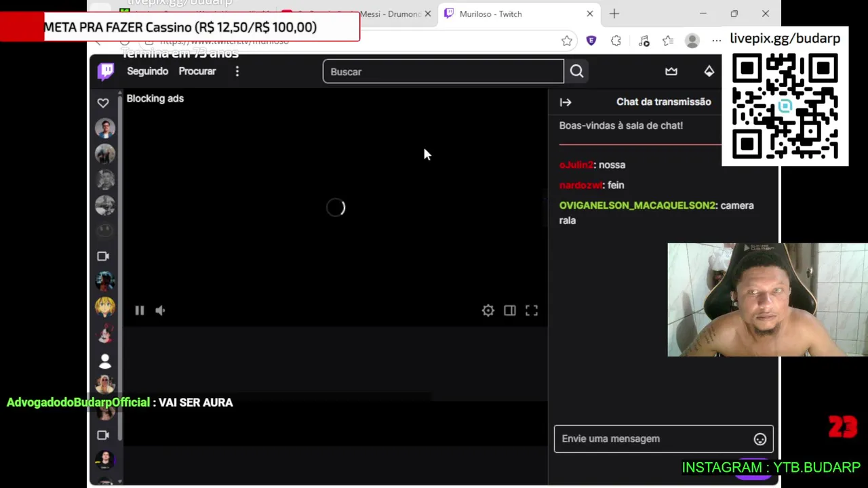Pause the stream player
This screenshot has height=488, width=868.
tap(140, 310)
